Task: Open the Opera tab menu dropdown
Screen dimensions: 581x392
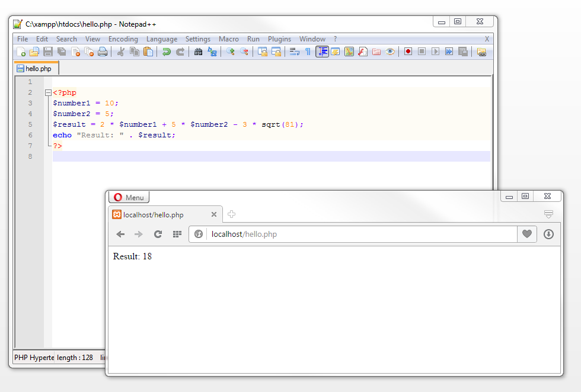Action: [548, 214]
